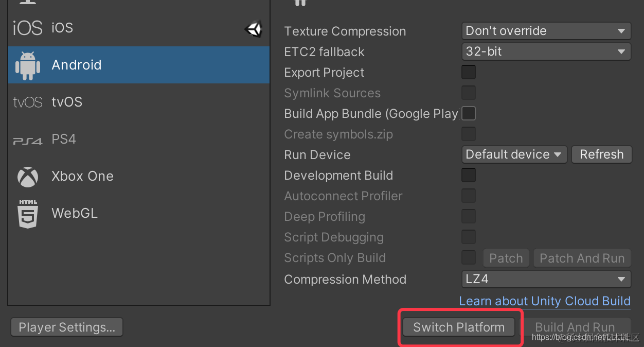The image size is (644, 347).
Task: Click the iOS platform icon
Action: pyautogui.click(x=27, y=28)
